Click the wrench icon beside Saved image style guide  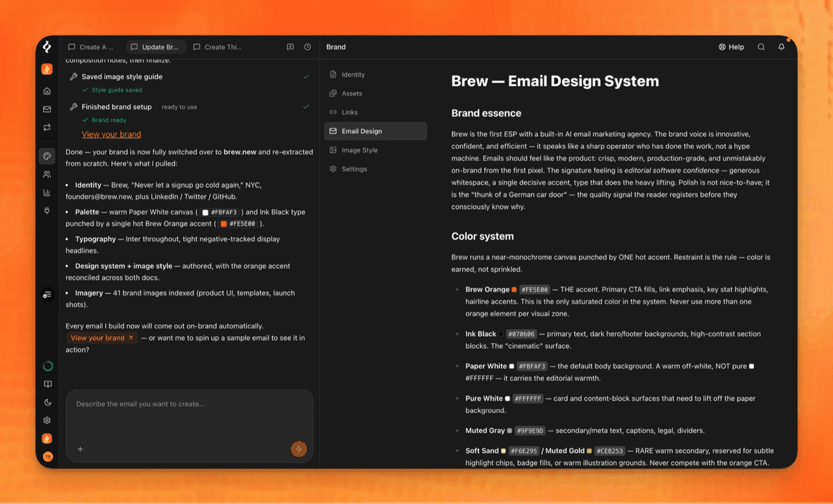(x=74, y=77)
